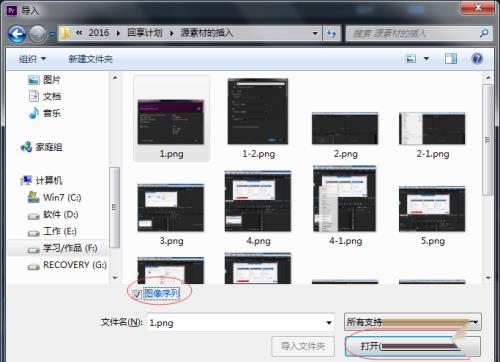Viewport: 500px width, 362px height.
Task: Open the help question mark icon
Action: click(x=477, y=59)
